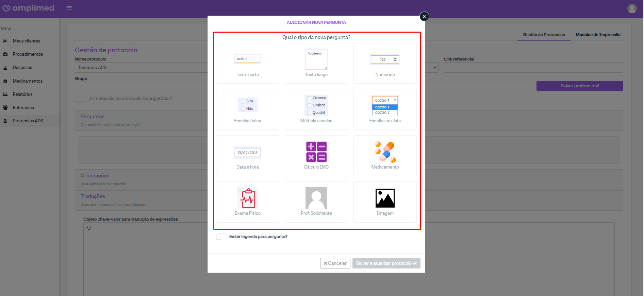The image size is (644, 296).
Task: Close the Adicionar Nova Pergunta dialog
Action: tap(424, 16)
